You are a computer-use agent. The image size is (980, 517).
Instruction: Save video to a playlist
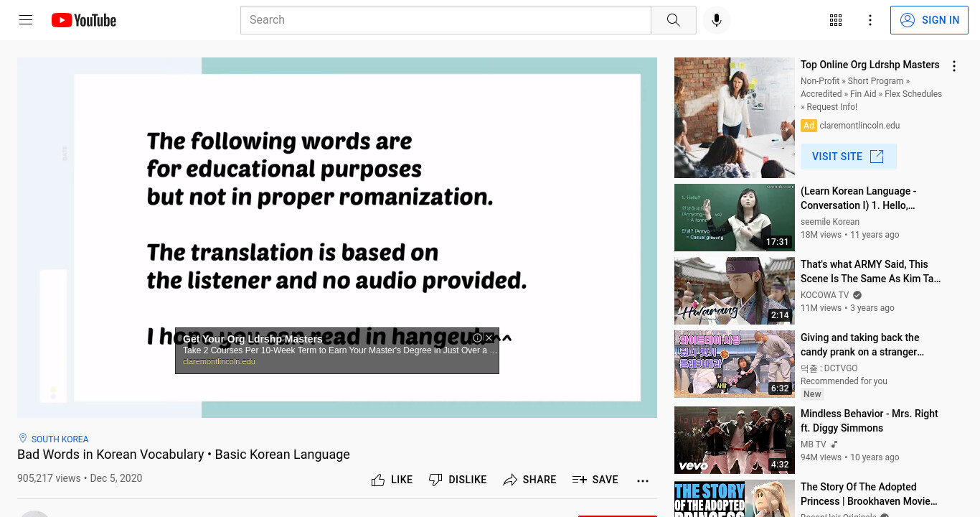[x=595, y=480]
